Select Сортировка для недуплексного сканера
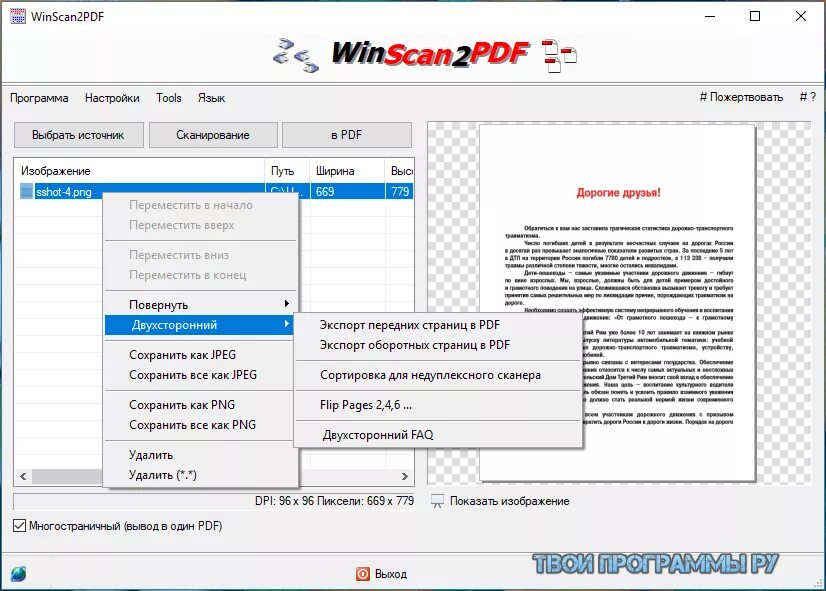This screenshot has width=826, height=591. pyautogui.click(x=438, y=375)
